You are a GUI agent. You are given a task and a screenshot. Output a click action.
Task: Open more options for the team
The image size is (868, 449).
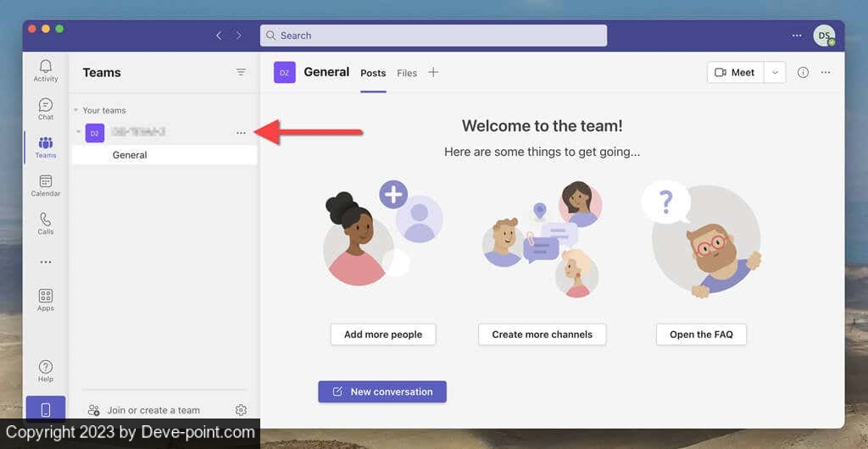241,133
